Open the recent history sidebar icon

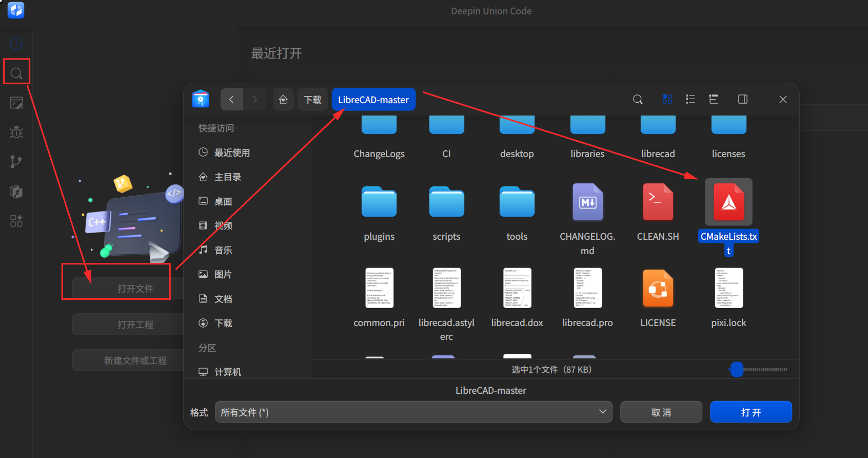(16, 44)
